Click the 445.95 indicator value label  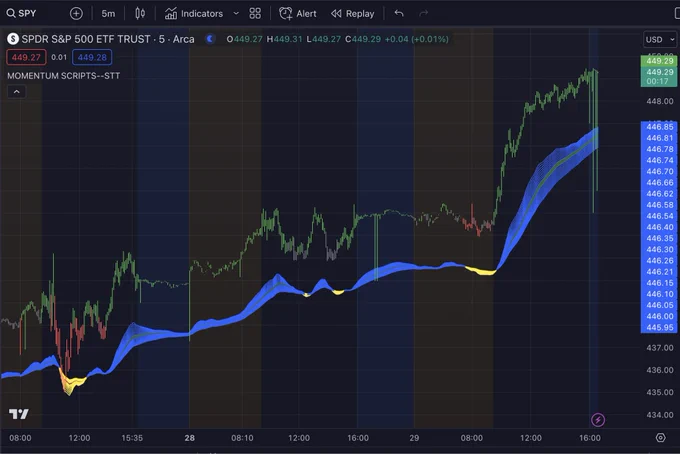[x=659, y=327]
